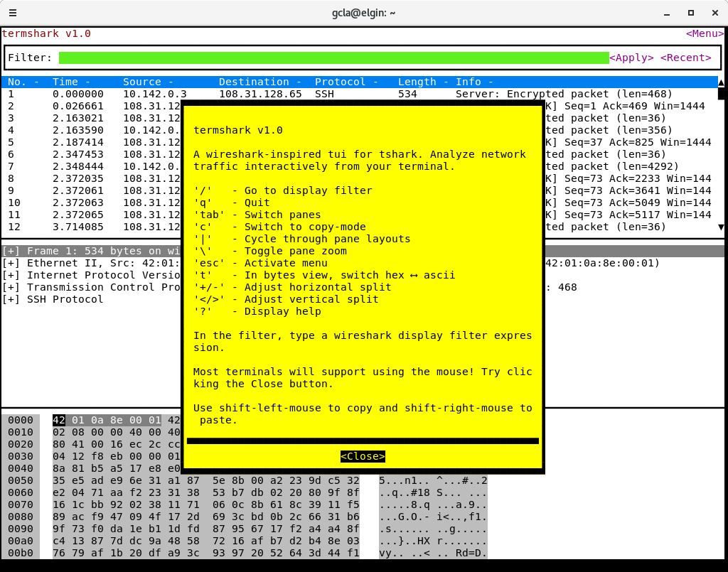Maximize the gcla@elgin terminal window
This screenshot has height=572, width=728.
click(691, 13)
